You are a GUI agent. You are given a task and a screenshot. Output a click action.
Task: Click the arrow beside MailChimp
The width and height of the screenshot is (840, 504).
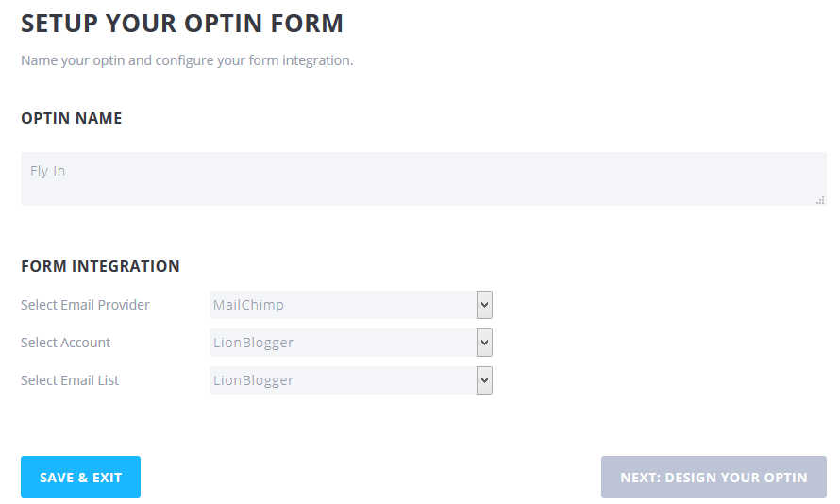[x=484, y=305]
